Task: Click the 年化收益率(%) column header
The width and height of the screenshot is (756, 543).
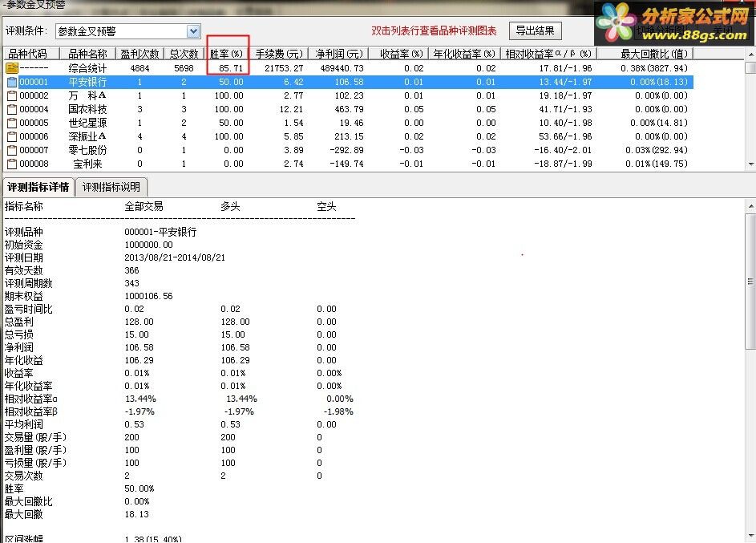Action: pyautogui.click(x=464, y=54)
